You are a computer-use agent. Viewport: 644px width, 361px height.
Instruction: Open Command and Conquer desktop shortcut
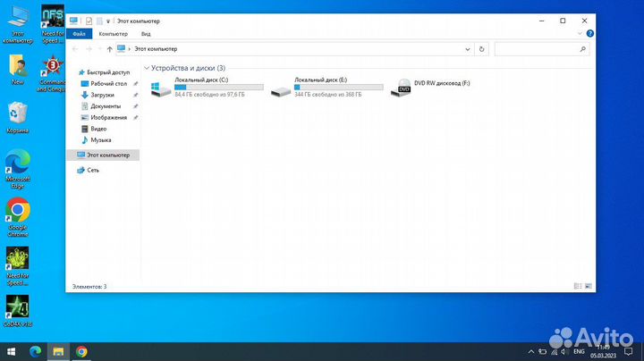coord(53,74)
